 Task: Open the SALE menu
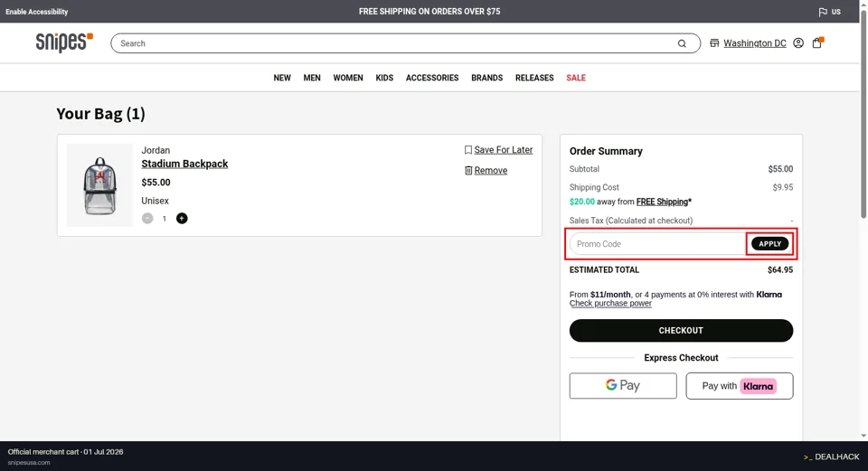click(576, 78)
